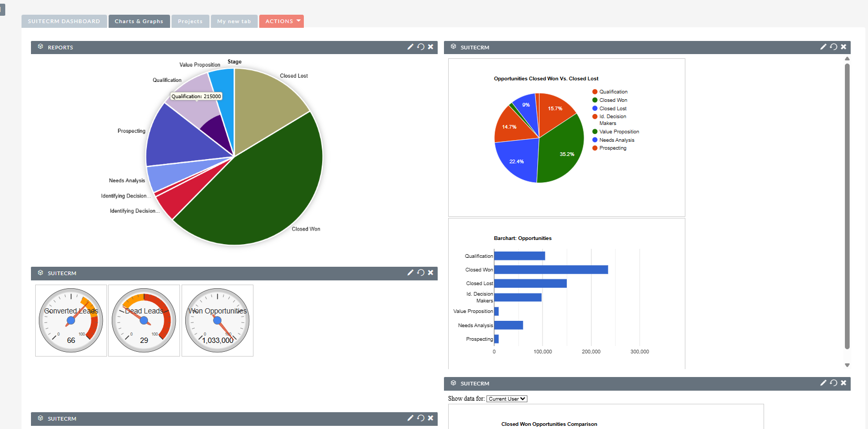The height and width of the screenshot is (429, 868).
Task: Refresh the gauges SUITECRM dashlet
Action: coord(420,273)
